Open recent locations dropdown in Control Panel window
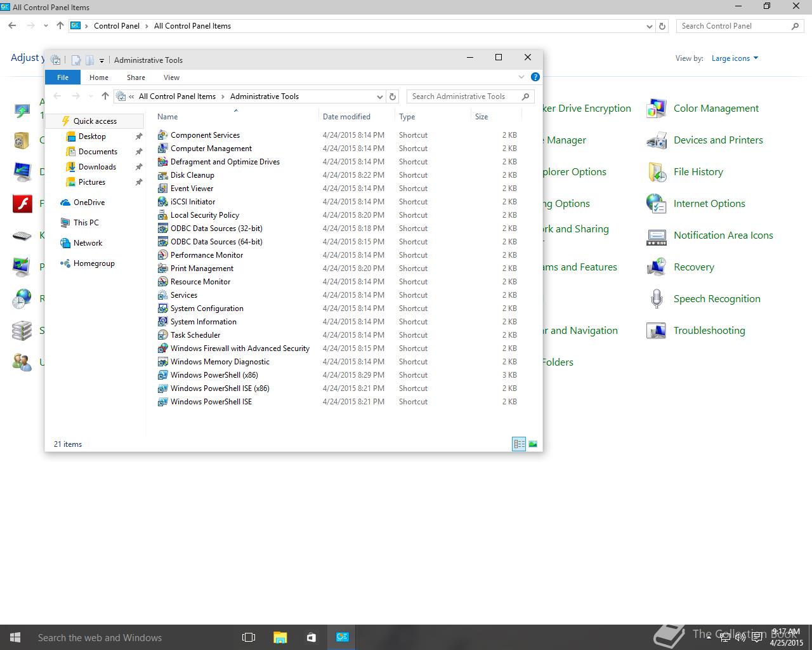This screenshot has height=650, width=812. point(46,26)
